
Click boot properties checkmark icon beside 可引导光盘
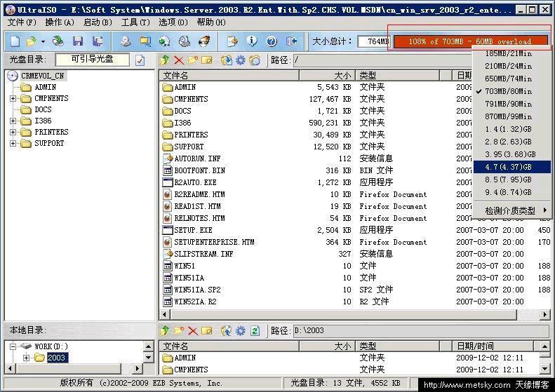(140, 60)
